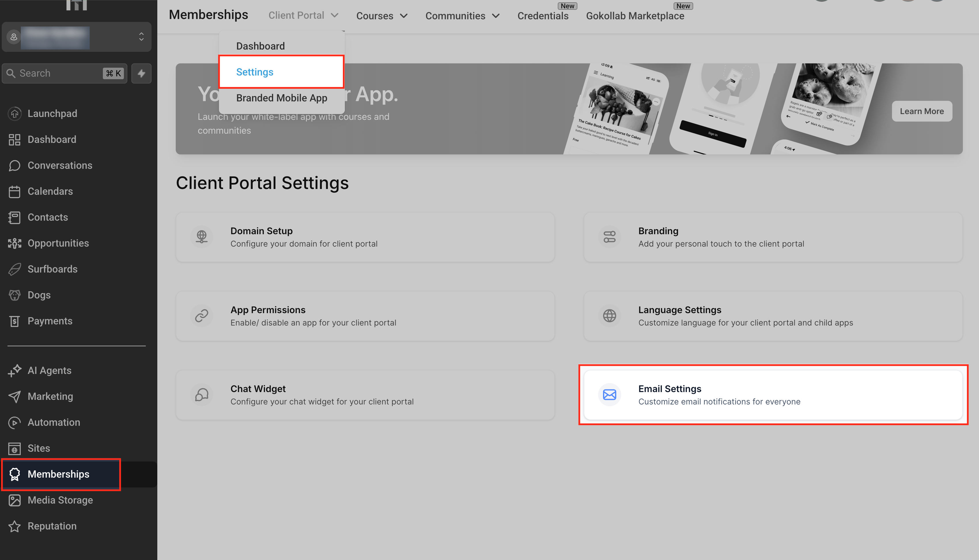Click the lightning bolt quick actions button
Viewport: 979px width, 560px height.
coord(141,73)
